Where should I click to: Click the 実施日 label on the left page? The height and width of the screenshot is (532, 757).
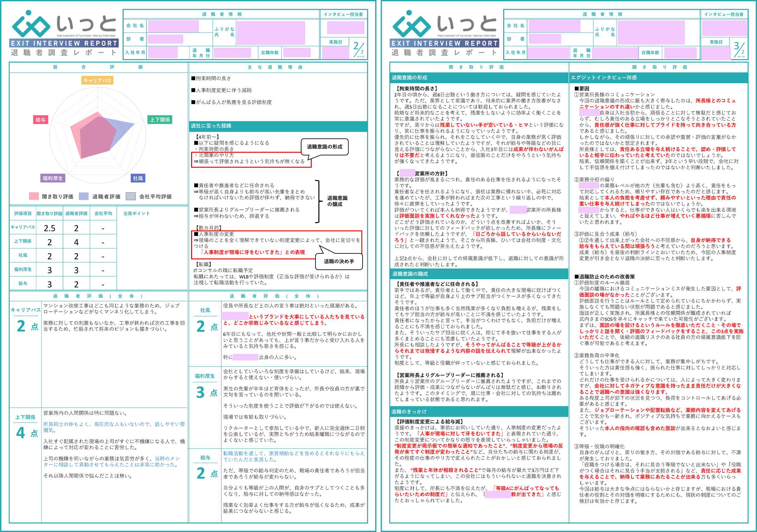(336, 42)
